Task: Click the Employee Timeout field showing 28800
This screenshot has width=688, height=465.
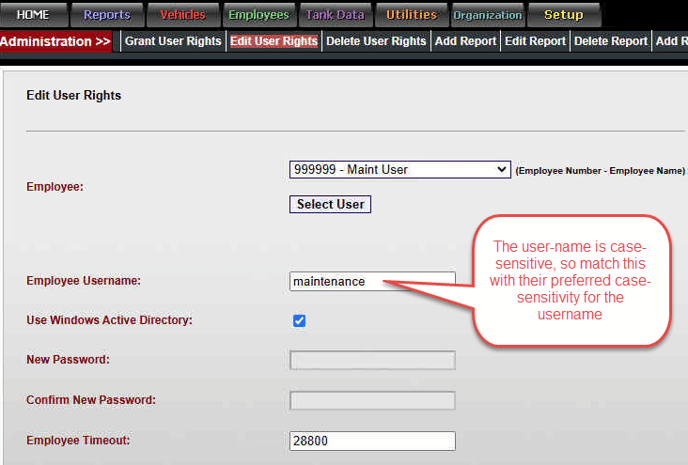Action: click(x=372, y=441)
